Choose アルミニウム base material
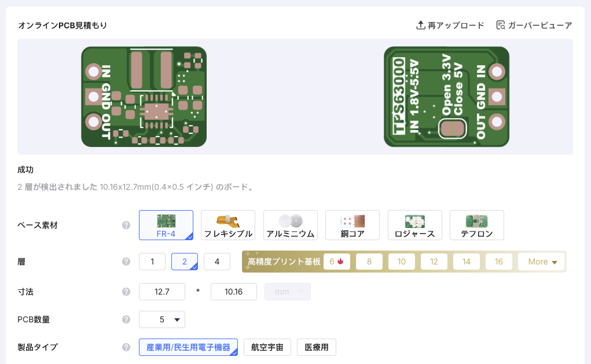Viewport: 591px width, 364px height. point(290,225)
